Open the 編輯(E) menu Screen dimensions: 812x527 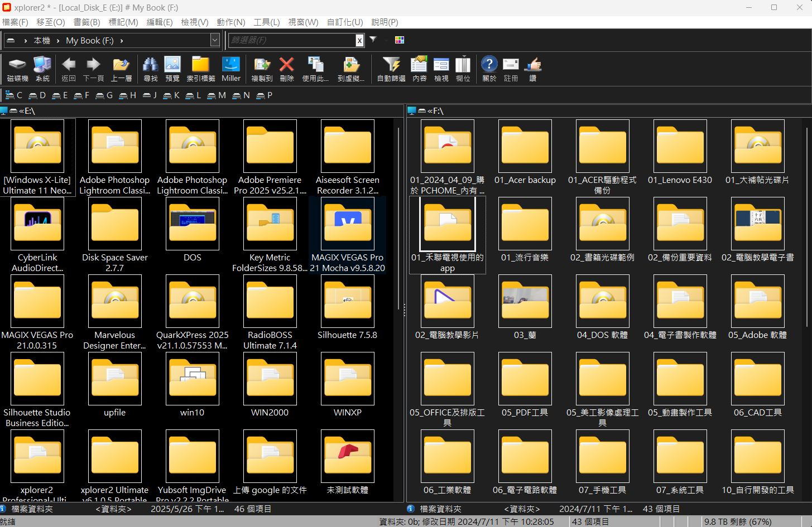160,22
